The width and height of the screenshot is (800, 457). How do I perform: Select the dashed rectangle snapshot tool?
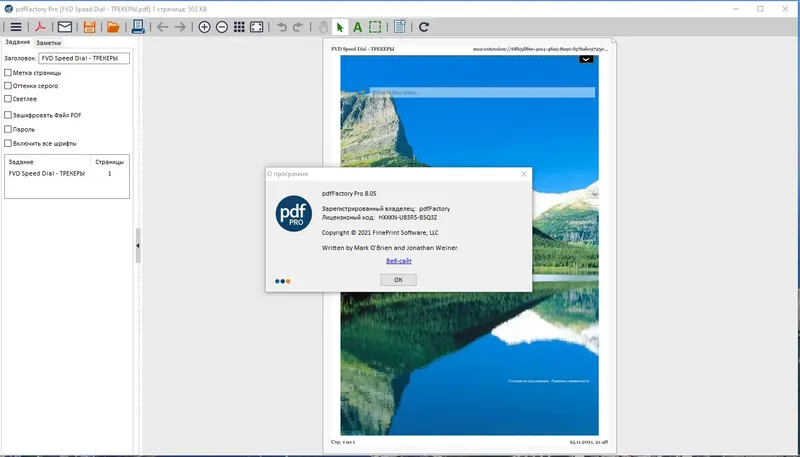(375, 27)
